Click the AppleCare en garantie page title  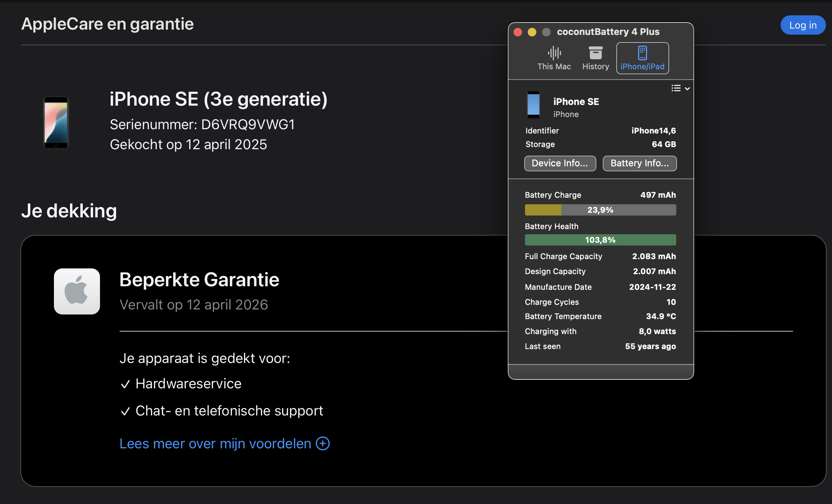pos(107,24)
